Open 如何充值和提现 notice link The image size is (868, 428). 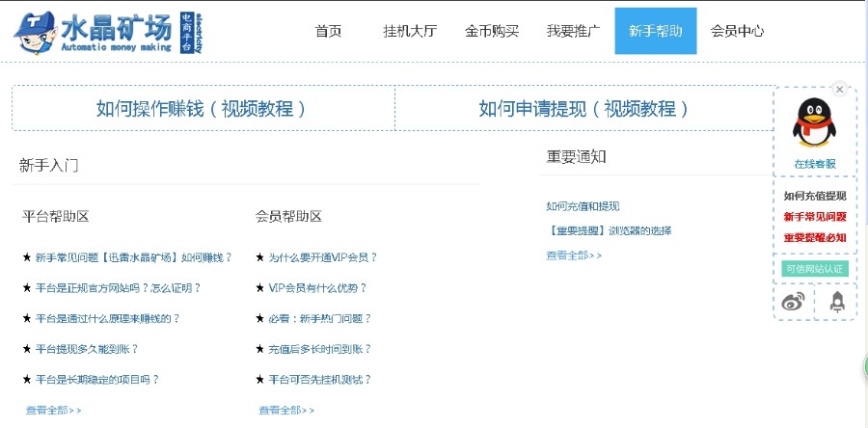tap(583, 206)
